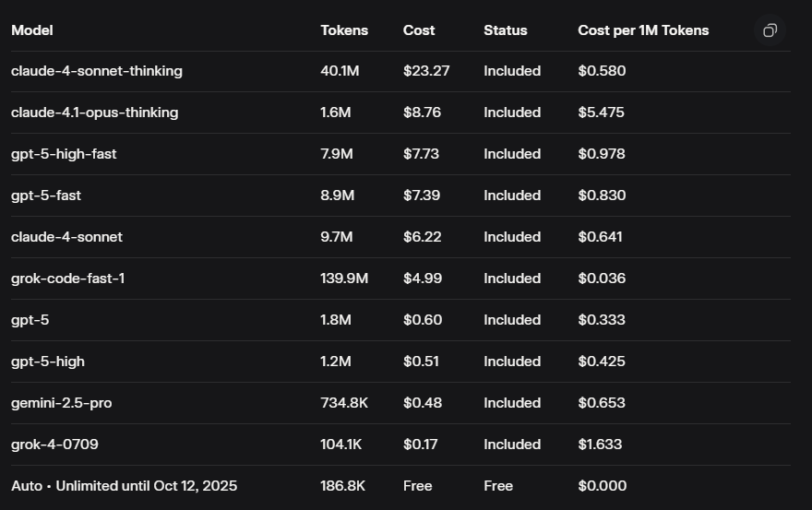The height and width of the screenshot is (510, 812).
Task: Click the gemini-2.5-pro model name
Action: point(62,403)
